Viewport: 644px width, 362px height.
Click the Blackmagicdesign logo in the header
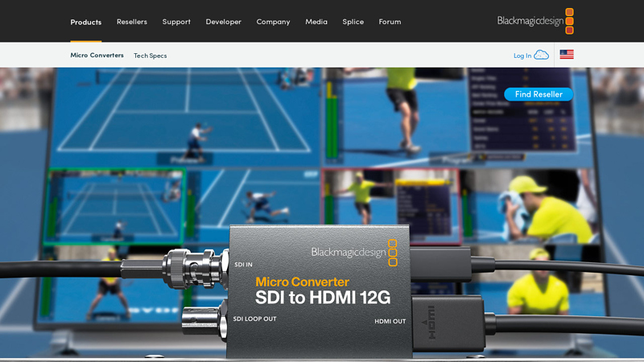535,21
